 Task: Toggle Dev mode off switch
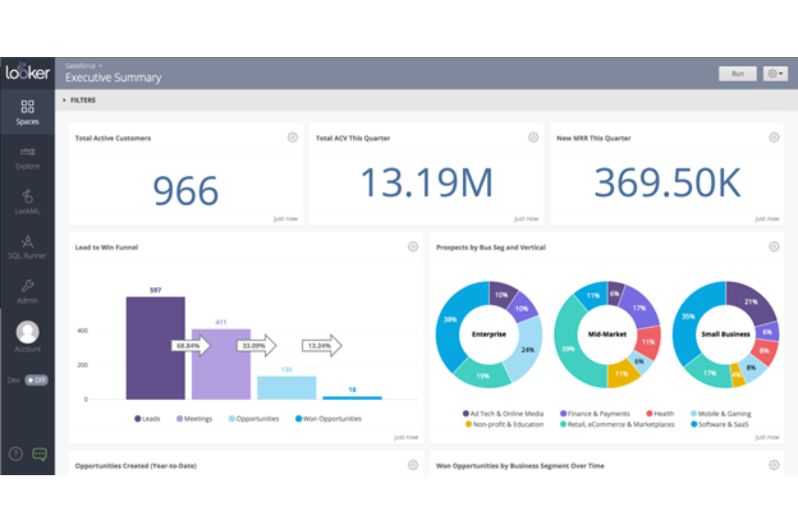point(36,380)
